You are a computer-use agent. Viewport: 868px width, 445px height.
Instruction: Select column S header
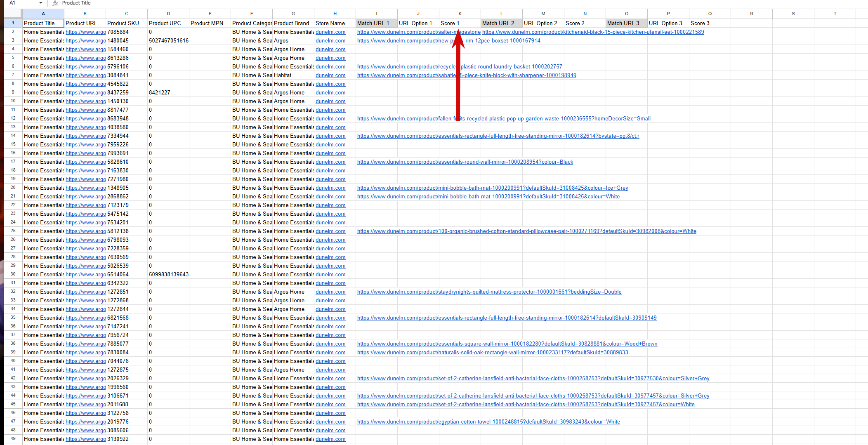pyautogui.click(x=793, y=14)
